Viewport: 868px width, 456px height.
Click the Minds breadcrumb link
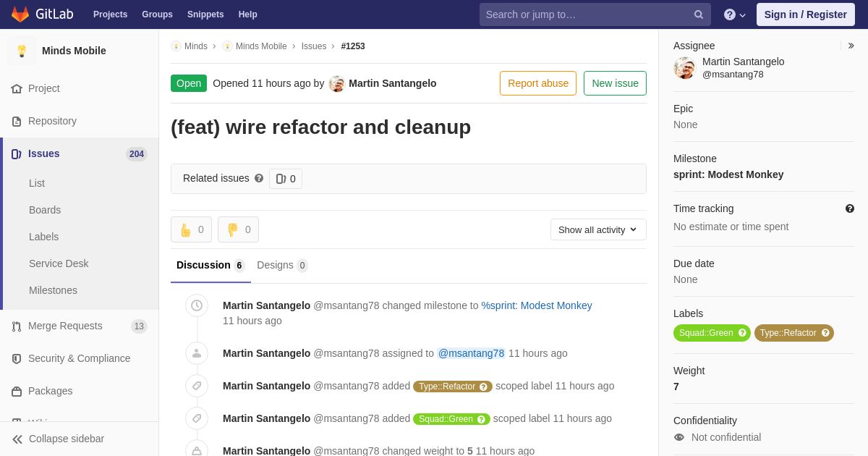(x=196, y=46)
